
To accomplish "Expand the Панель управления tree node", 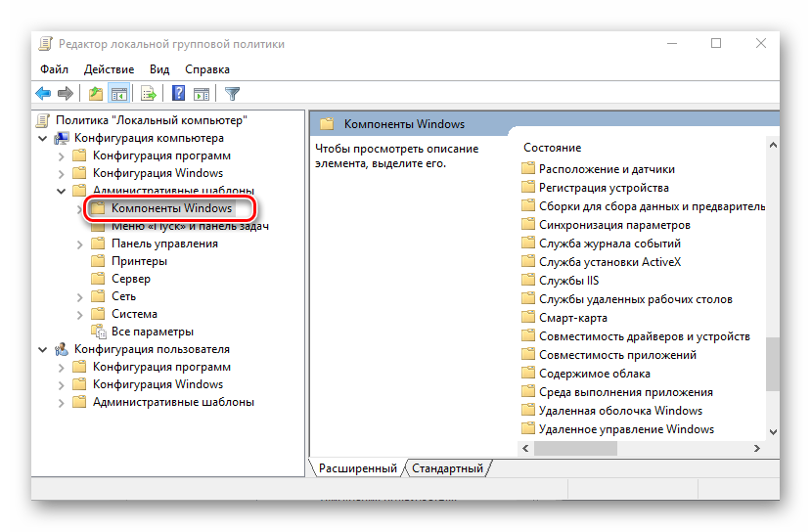I will (x=79, y=244).
